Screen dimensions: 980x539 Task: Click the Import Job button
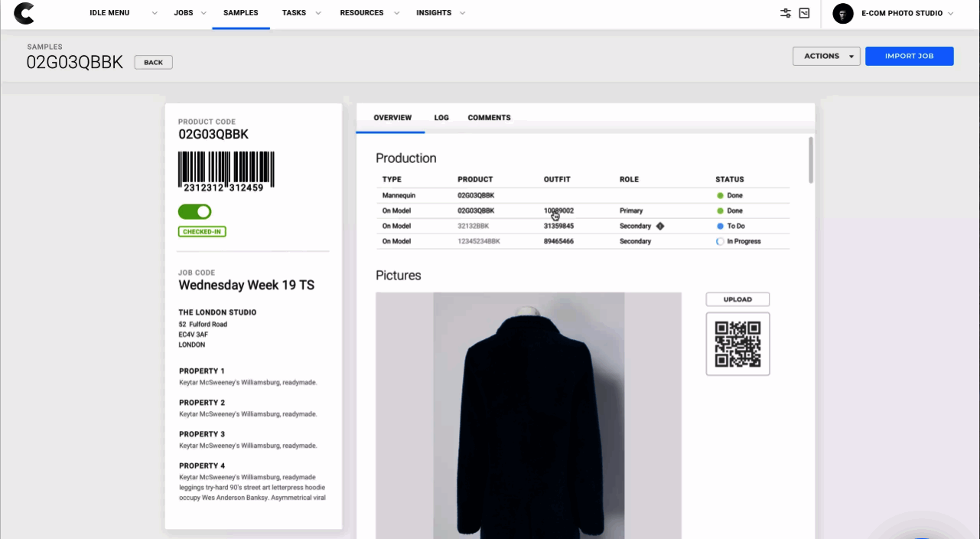click(x=910, y=56)
